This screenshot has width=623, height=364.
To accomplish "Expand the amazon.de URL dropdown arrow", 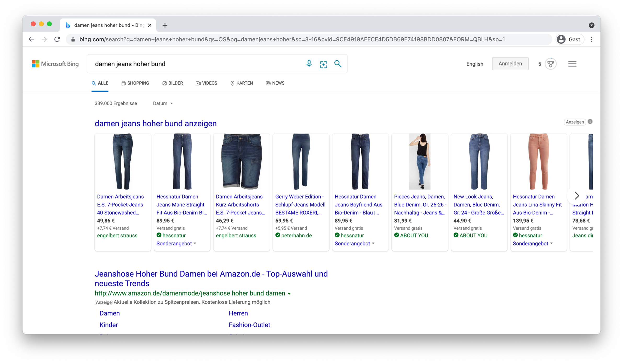I will click(289, 294).
